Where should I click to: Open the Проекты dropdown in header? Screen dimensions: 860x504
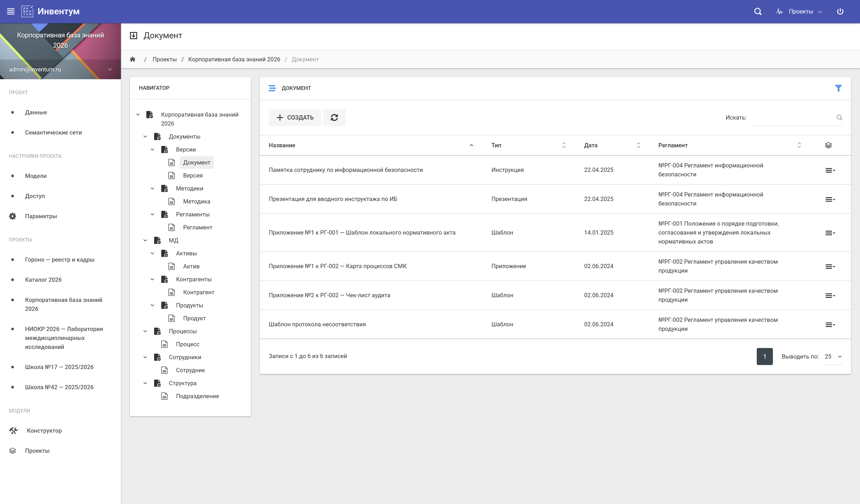click(799, 12)
